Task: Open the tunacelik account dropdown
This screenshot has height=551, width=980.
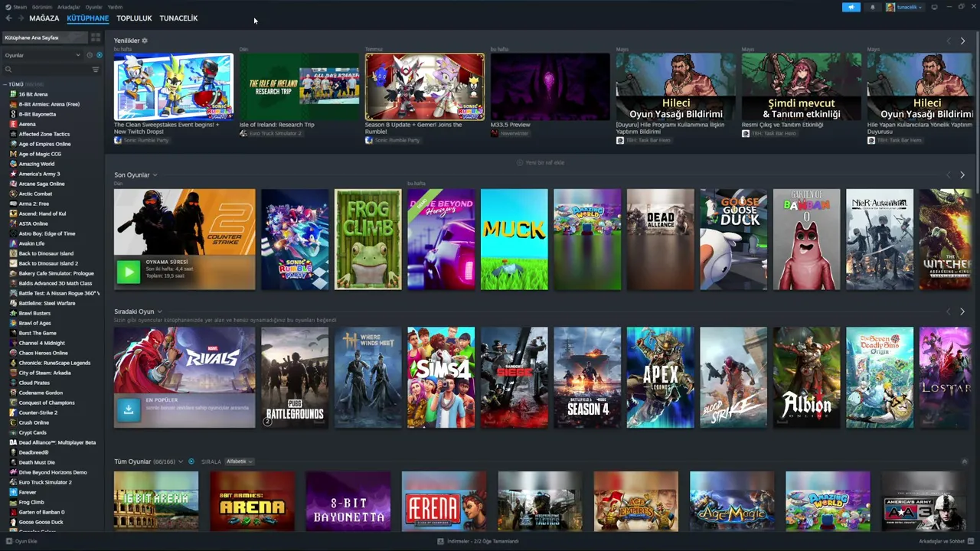Action: pos(904,7)
